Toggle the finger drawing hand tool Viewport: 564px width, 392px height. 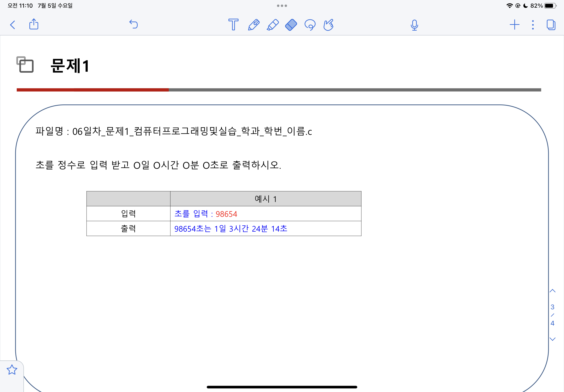328,25
